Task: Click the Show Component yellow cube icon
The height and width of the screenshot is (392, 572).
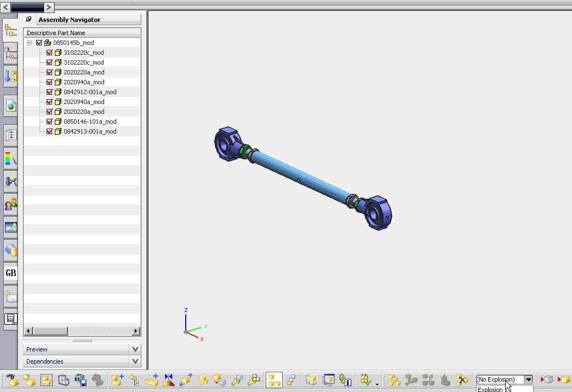Action: pos(564,379)
